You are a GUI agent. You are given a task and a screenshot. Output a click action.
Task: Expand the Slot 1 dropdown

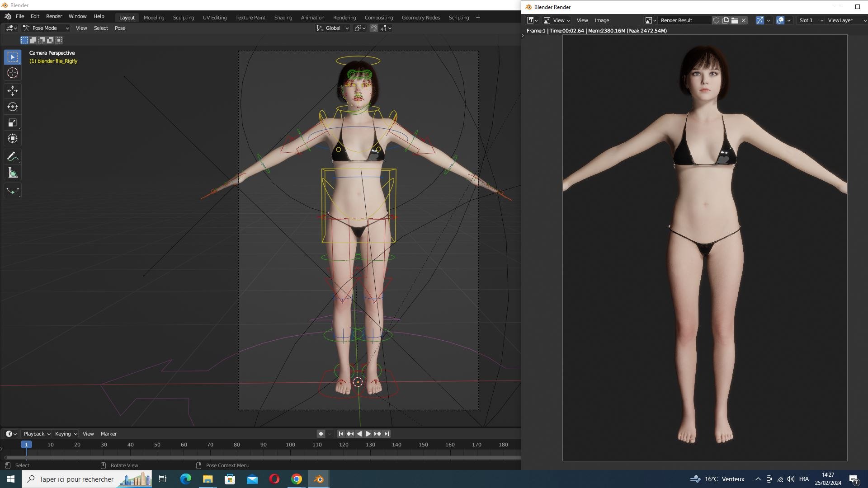[x=811, y=20]
